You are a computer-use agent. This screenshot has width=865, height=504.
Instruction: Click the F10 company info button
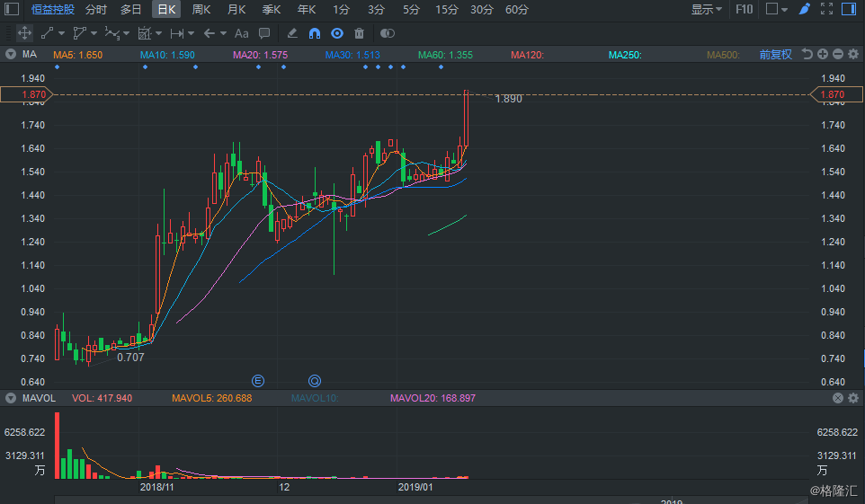pos(745,10)
